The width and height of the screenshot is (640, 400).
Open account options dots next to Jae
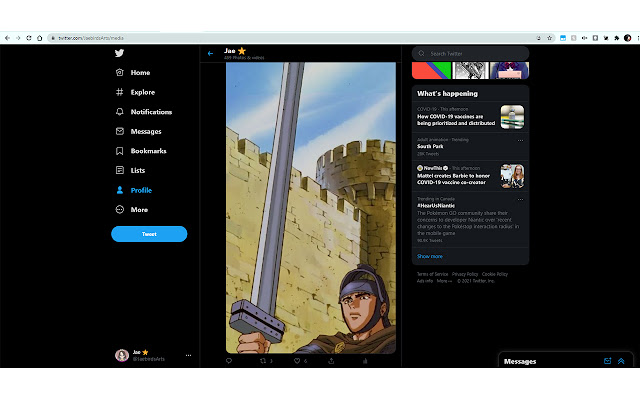click(x=188, y=356)
